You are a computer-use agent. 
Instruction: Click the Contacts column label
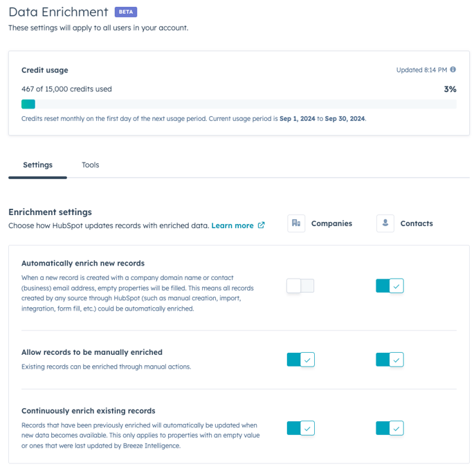(416, 223)
